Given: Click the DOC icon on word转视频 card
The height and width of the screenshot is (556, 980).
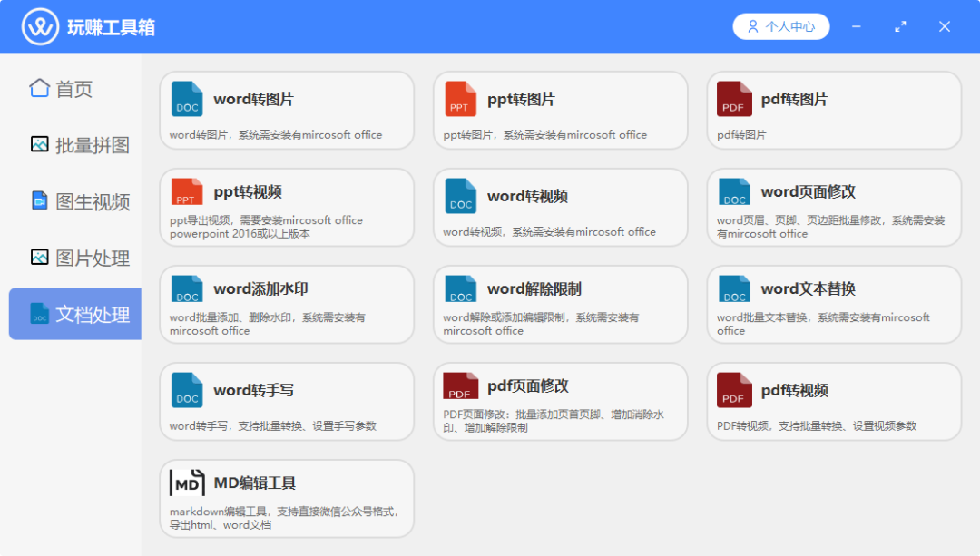Looking at the screenshot, I should (460, 197).
